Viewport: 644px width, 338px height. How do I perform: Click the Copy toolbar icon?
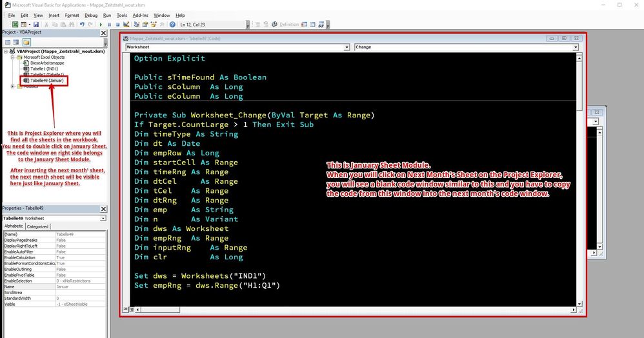[55, 25]
